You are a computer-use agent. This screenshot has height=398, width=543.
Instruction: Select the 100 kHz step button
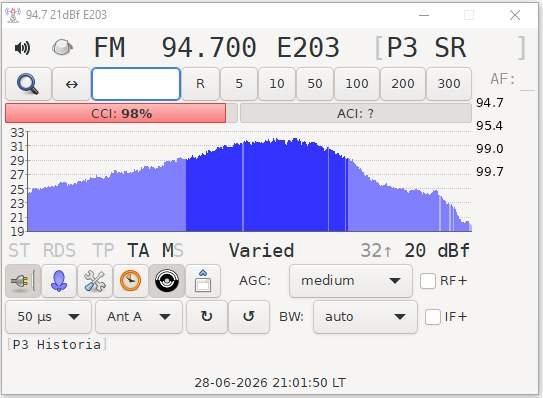coord(357,84)
